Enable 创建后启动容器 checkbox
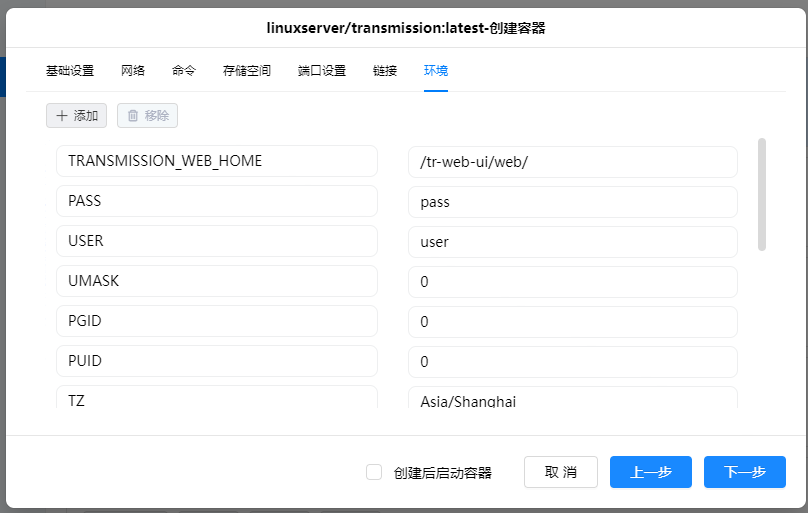 (x=374, y=472)
